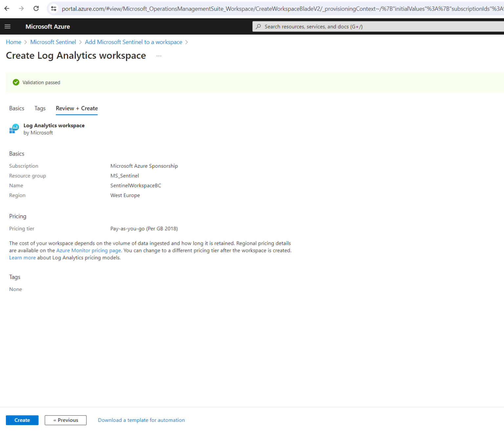Open the Microsoft Sentinel breadcrumb
This screenshot has height=431, width=504.
[53, 42]
